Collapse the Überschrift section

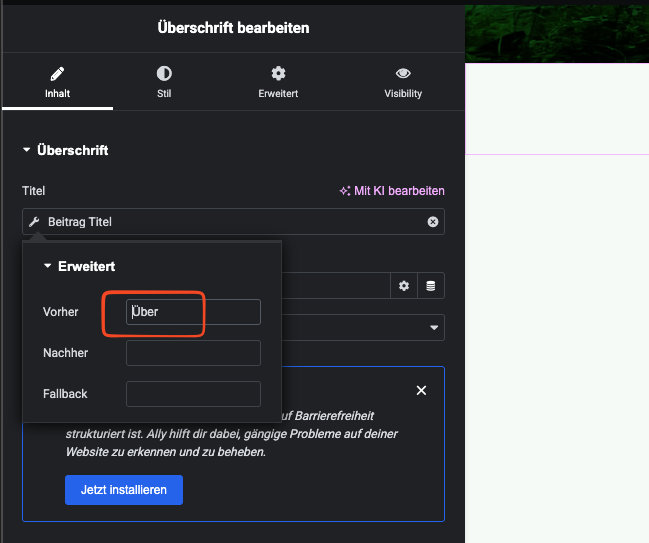(27, 151)
